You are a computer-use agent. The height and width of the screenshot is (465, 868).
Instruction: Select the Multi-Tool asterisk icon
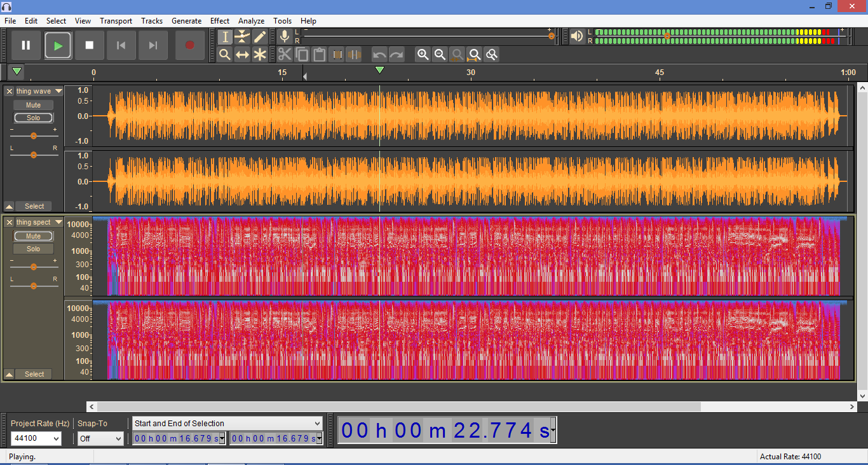259,55
